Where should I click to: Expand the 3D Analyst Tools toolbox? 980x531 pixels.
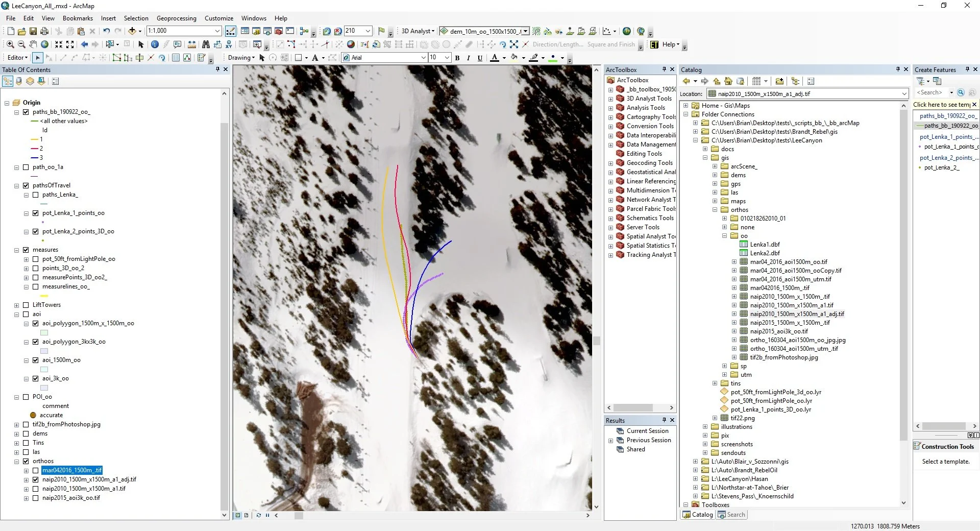(x=610, y=99)
